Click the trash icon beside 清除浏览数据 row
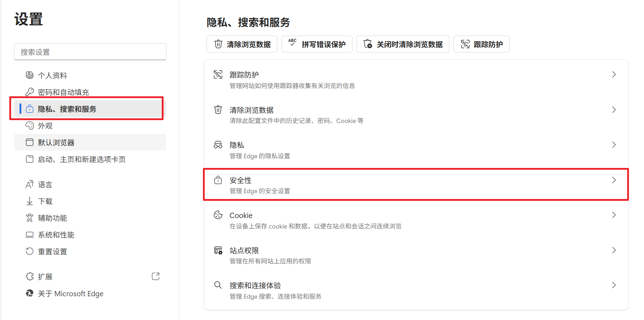The width and height of the screenshot is (644, 320). point(218,110)
